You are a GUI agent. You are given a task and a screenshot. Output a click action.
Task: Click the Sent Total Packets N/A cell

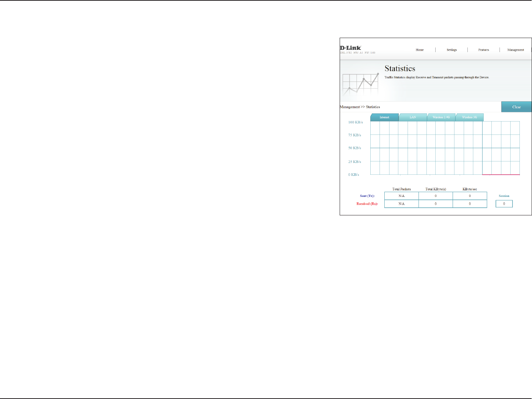(401, 196)
